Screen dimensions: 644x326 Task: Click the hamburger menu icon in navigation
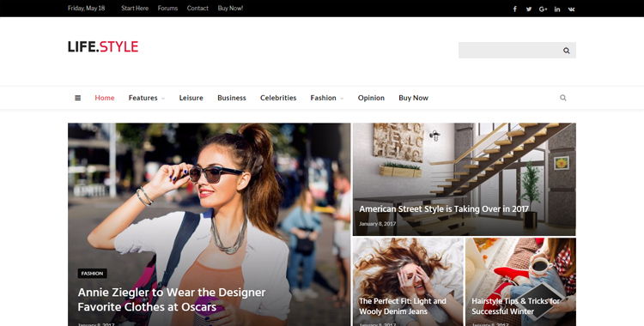coord(77,98)
